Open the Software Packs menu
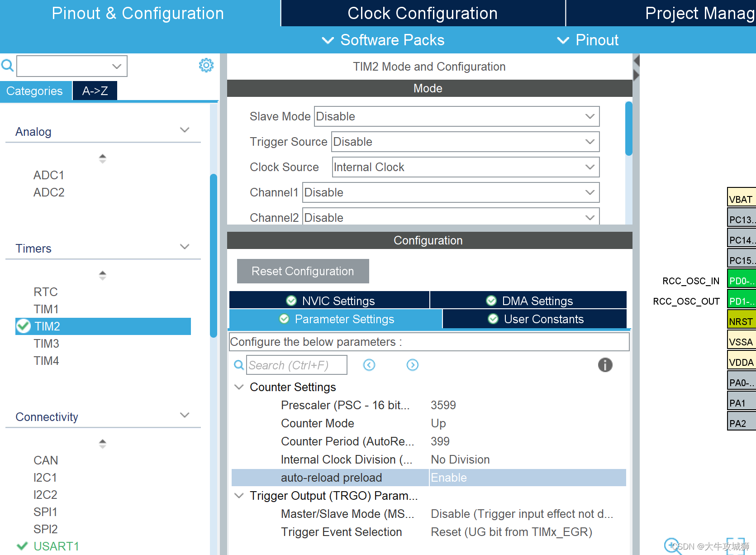 383,40
